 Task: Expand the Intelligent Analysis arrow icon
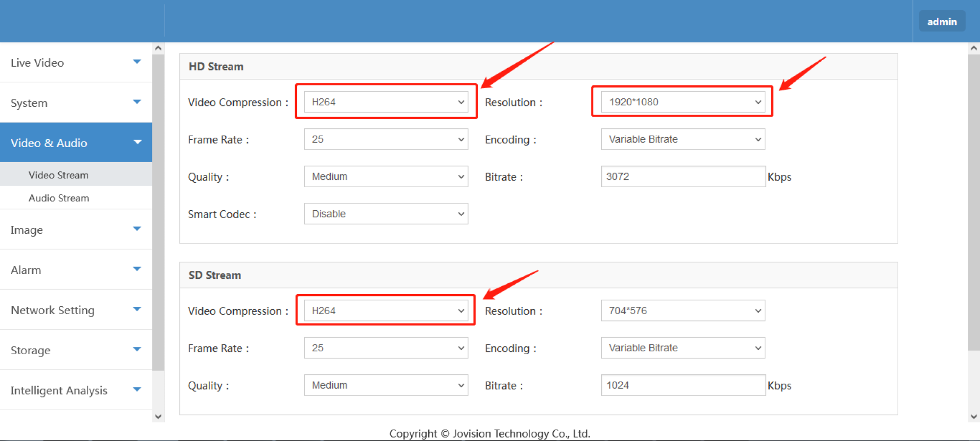(x=137, y=390)
